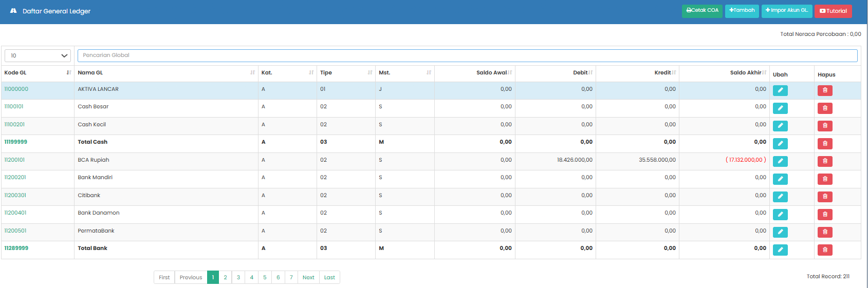Delete the Cash Kecil account
This screenshot has height=288, width=868.
point(825,126)
